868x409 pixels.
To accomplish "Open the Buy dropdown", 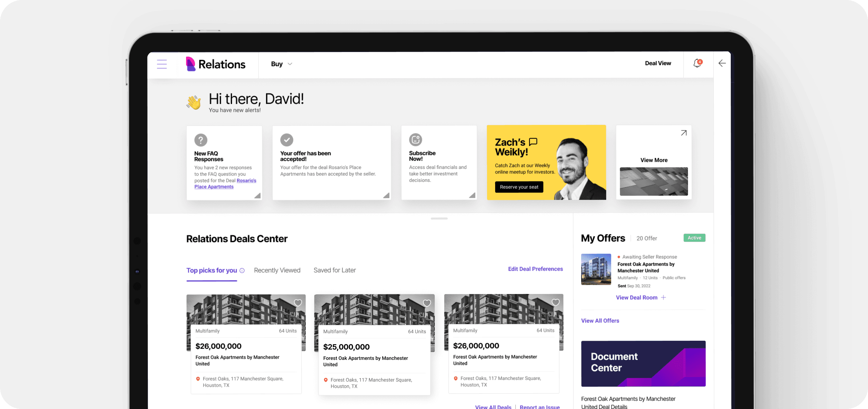I will pyautogui.click(x=282, y=64).
